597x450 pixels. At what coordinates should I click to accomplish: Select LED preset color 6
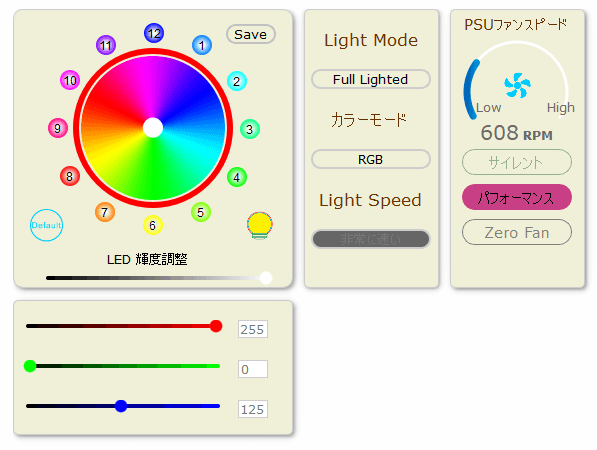pyautogui.click(x=153, y=225)
